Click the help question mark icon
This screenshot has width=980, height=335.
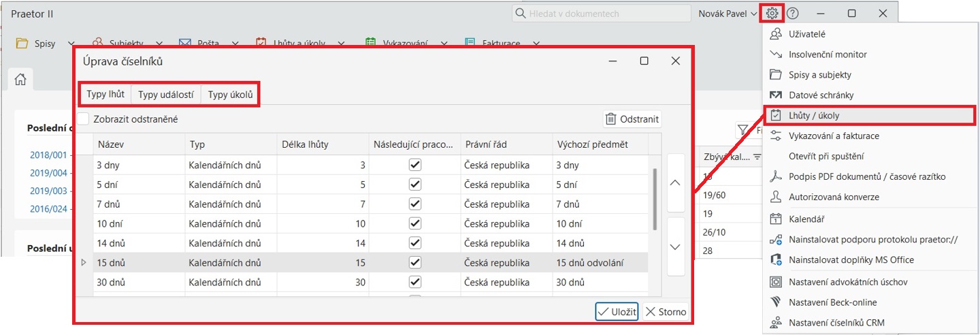pos(793,14)
